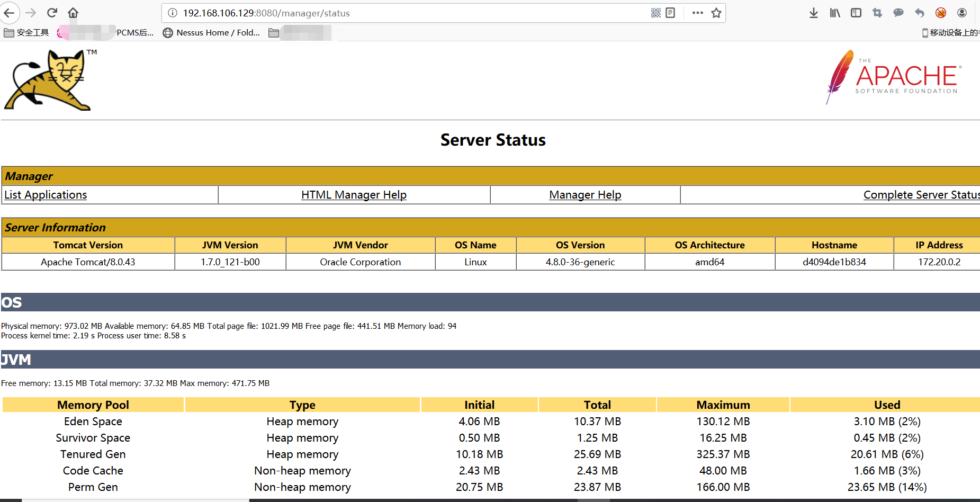Click the Tomcat cat logo
The width and height of the screenshot is (980, 502).
(x=50, y=80)
